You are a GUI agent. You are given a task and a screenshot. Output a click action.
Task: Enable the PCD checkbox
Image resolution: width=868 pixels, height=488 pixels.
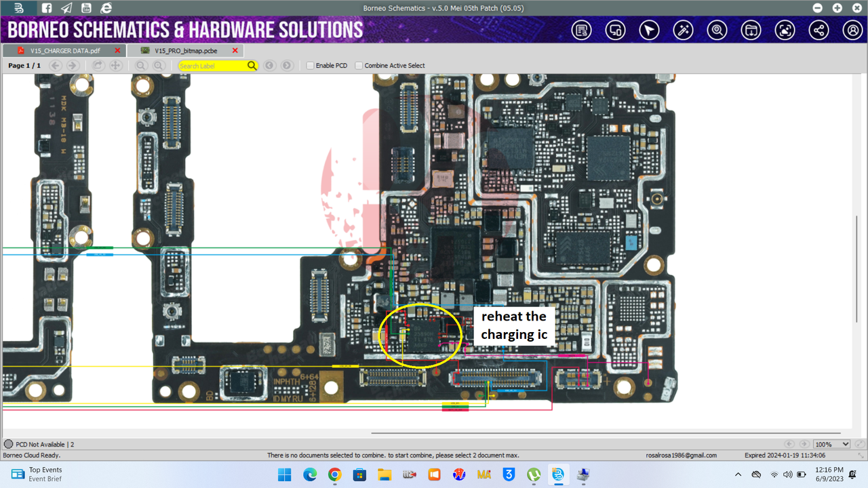[x=310, y=66]
